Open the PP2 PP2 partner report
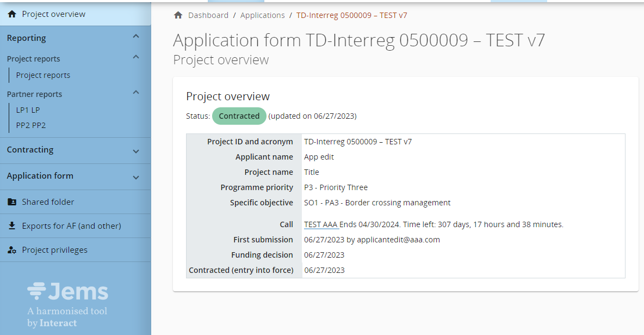644x335 pixels. pos(31,125)
